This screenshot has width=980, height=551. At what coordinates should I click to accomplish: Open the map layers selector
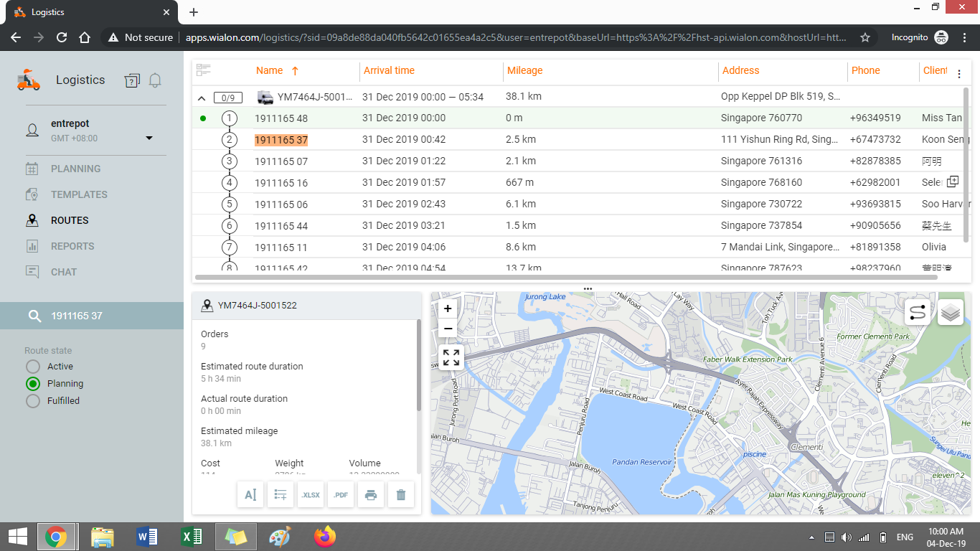pyautogui.click(x=951, y=313)
